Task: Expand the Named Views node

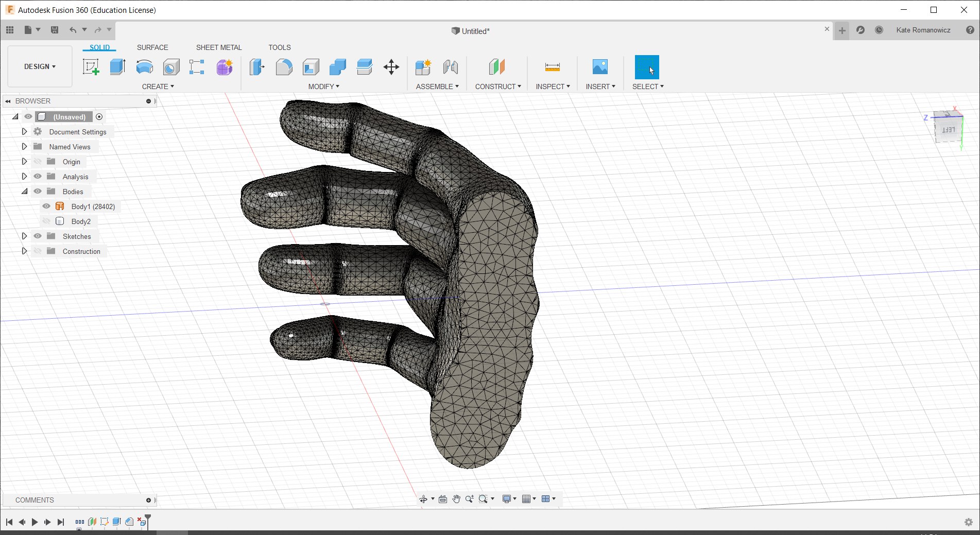Action: (24, 147)
